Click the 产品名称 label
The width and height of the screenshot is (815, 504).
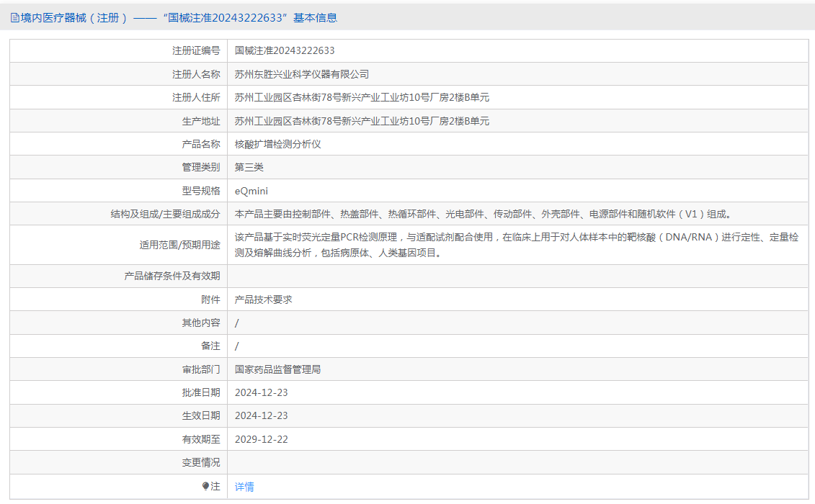pos(200,144)
